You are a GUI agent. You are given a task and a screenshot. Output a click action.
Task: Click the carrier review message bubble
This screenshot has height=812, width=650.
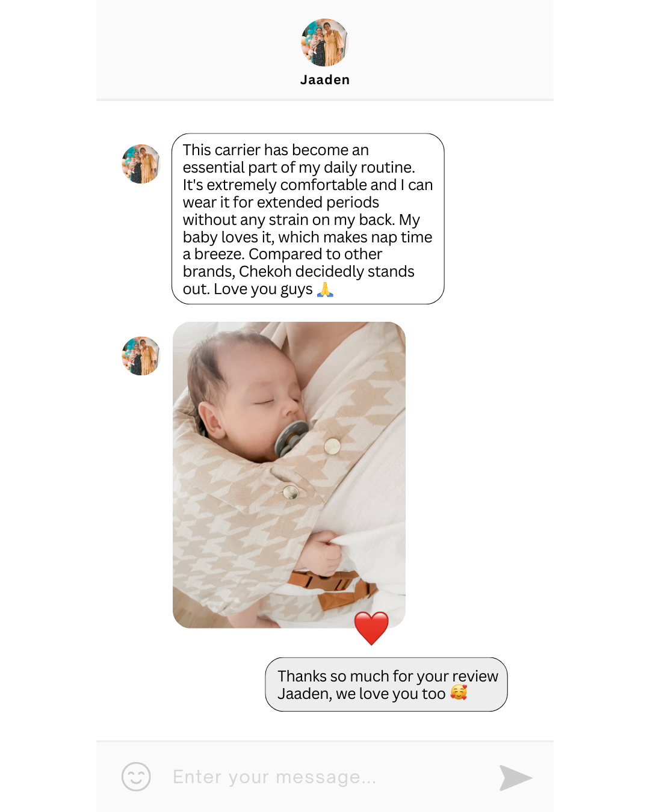tap(308, 219)
